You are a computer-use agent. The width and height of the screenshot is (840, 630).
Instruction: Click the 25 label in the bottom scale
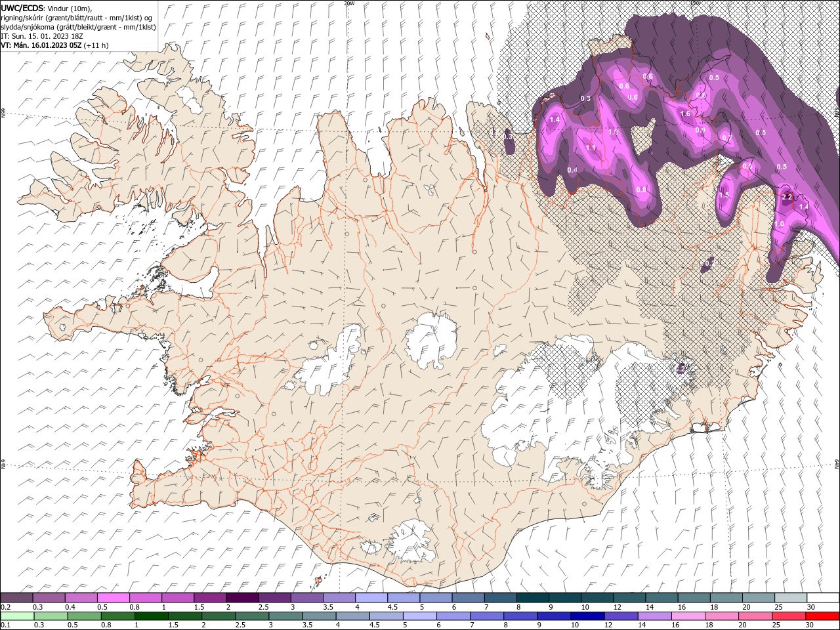[776, 626]
